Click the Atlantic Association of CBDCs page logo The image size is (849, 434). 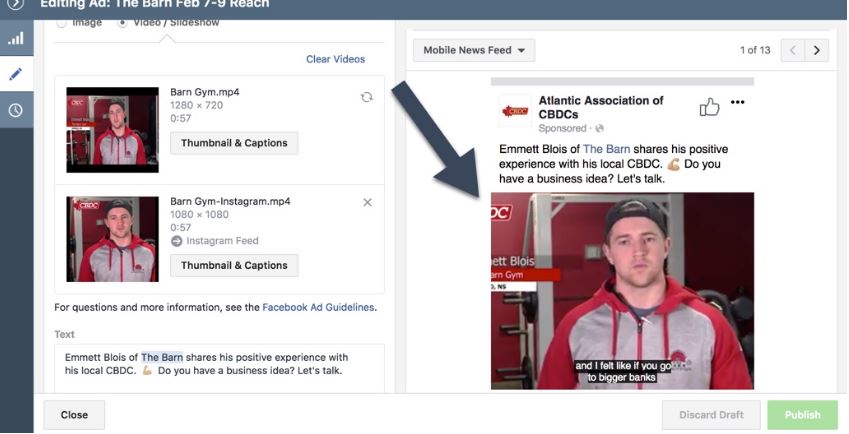click(515, 110)
